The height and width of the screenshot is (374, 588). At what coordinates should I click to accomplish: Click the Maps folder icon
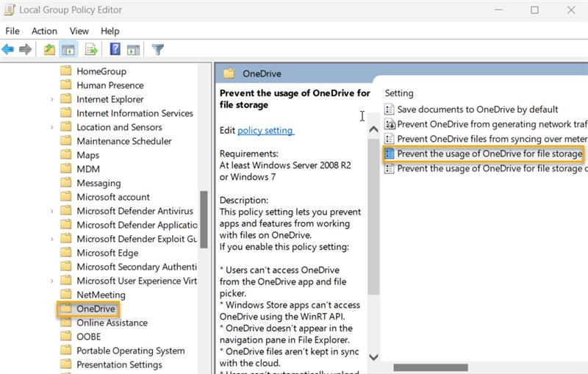point(66,154)
